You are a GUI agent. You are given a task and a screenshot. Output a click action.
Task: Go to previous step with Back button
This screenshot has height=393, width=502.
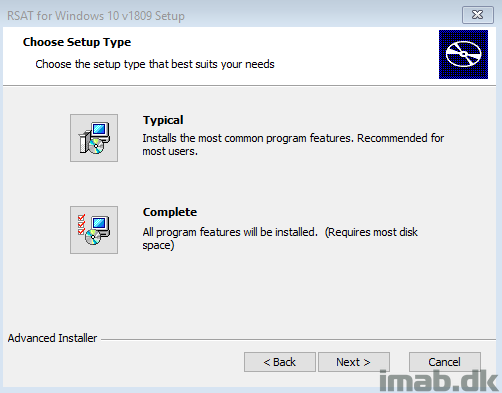pos(280,362)
